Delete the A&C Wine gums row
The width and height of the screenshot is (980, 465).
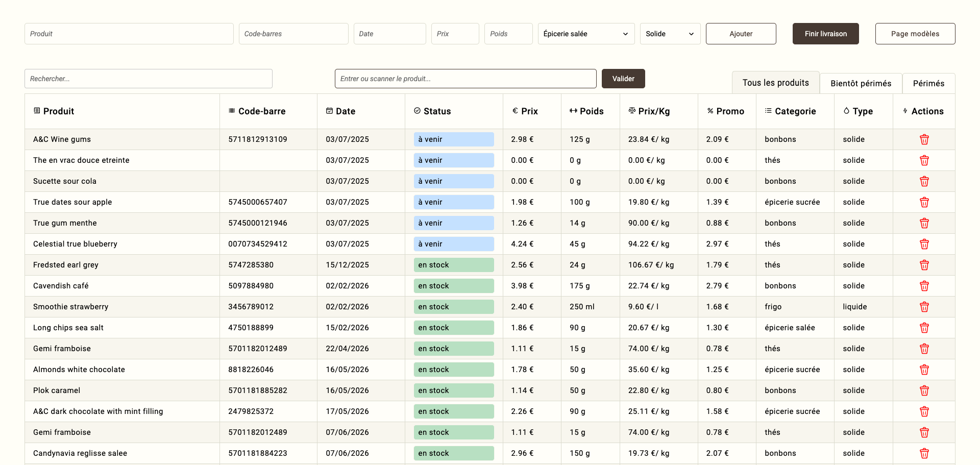point(924,139)
